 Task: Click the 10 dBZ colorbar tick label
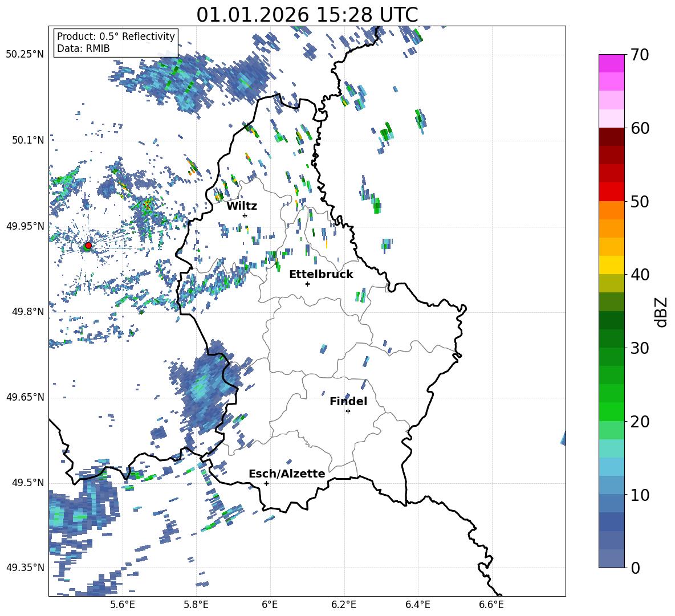pos(640,495)
